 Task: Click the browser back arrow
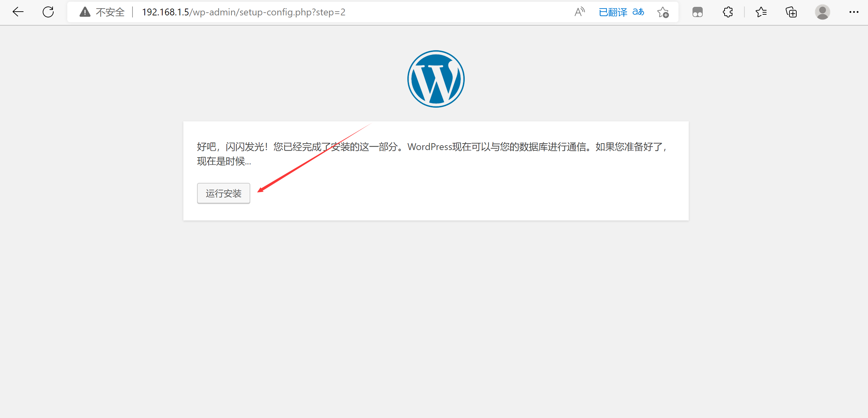18,12
